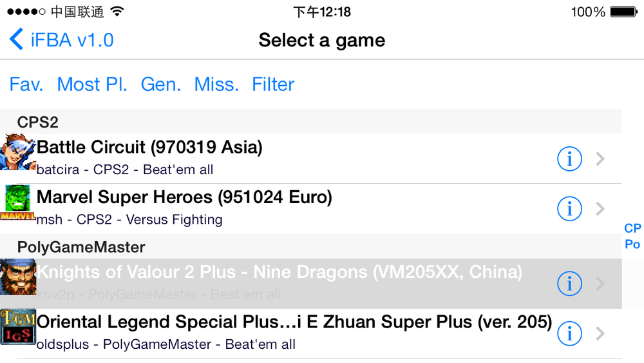The image size is (644, 363).
Task: Click the PGM IGS logo thumbnail
Action: pos(18,327)
